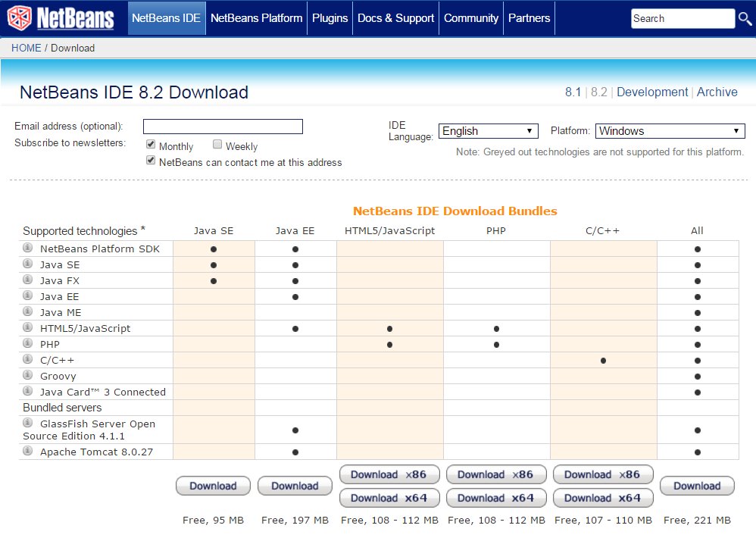Go to the Plugins tab
Image resolution: width=756 pixels, height=541 pixels.
(x=330, y=18)
